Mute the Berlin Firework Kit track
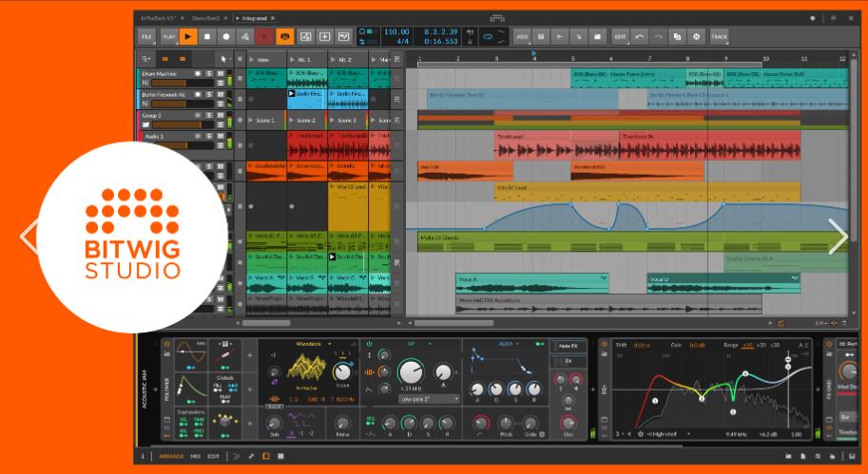This screenshot has width=868, height=474. click(x=221, y=95)
